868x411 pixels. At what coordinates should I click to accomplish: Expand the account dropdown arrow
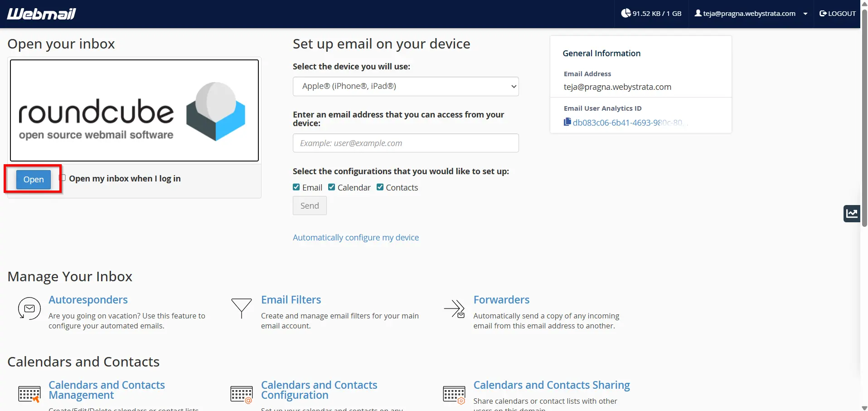click(x=805, y=14)
